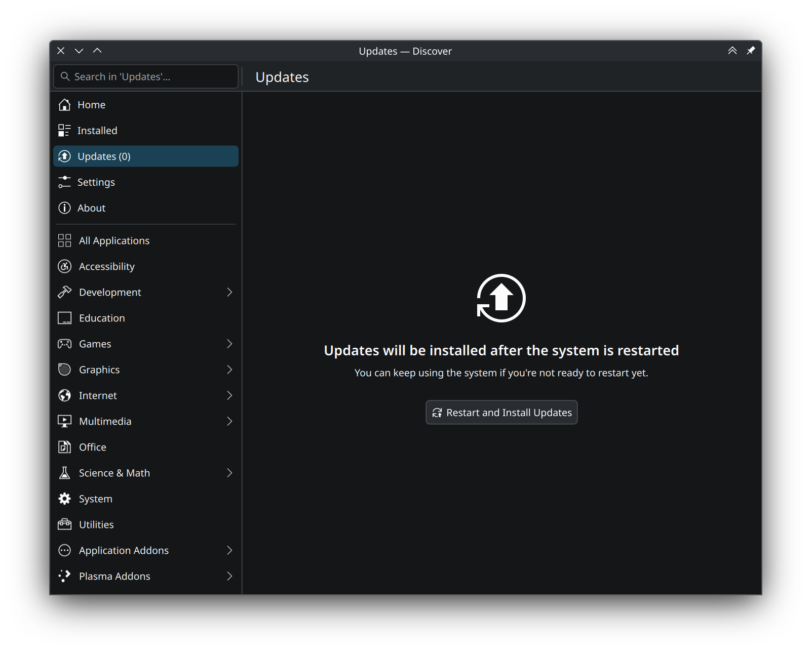Expand the Plasma Addons chevron
Image resolution: width=812 pixels, height=654 pixels.
229,576
